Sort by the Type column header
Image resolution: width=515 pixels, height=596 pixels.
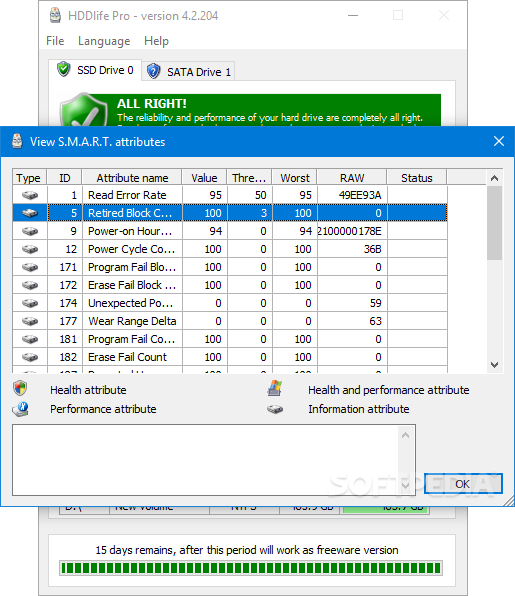[29, 178]
